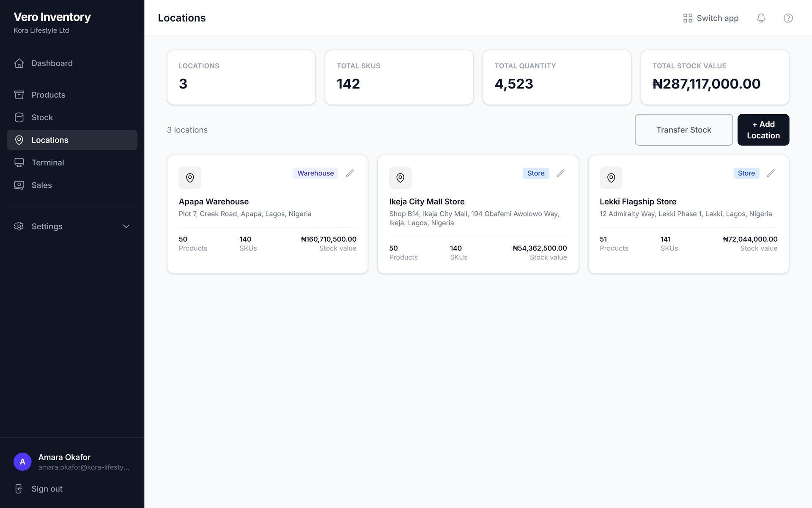Edit Ikeja City Mall Store pencil icon

560,173
